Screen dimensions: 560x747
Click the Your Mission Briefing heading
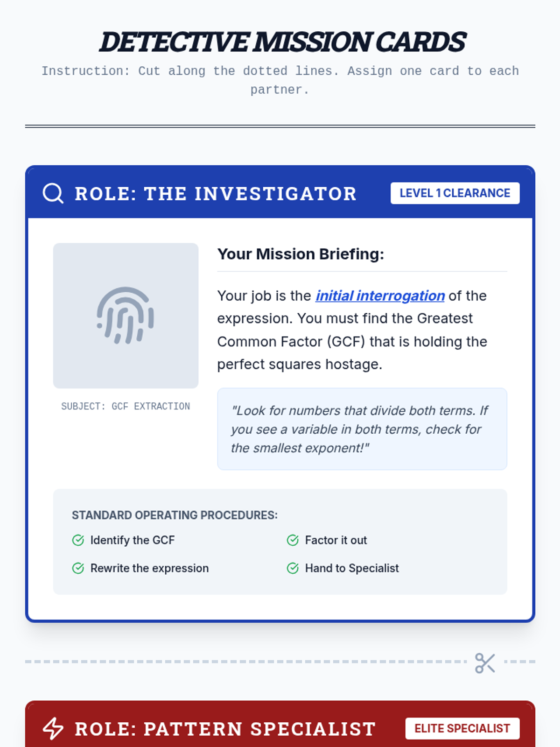pyautogui.click(x=301, y=254)
